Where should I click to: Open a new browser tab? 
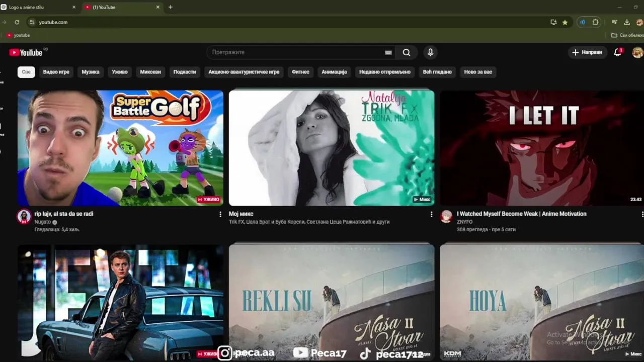click(x=171, y=7)
